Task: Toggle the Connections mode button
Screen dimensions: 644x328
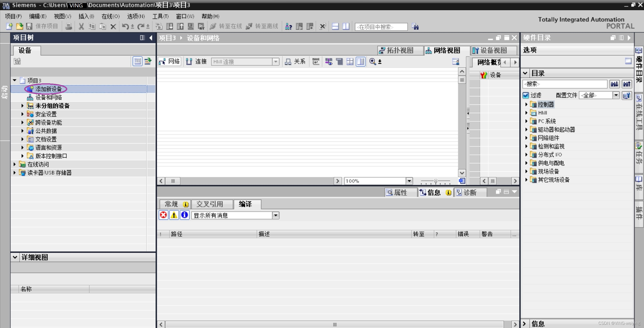Action: click(x=197, y=61)
